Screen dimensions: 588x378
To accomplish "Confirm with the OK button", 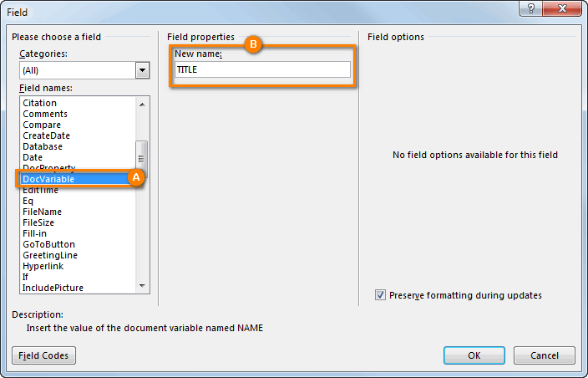I will (x=474, y=355).
